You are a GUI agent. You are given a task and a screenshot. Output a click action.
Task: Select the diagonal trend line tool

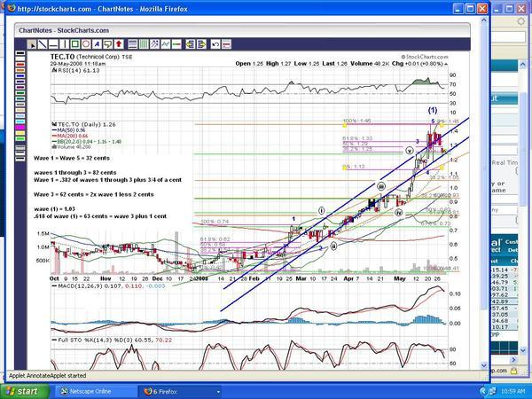point(43,44)
